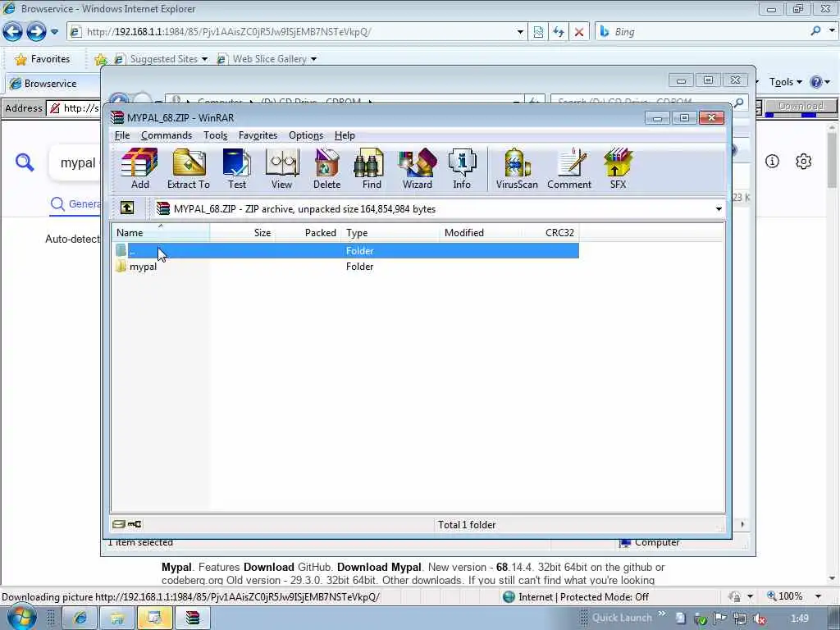This screenshot has width=840, height=630.
Task: Click the Test archive icon
Action: click(x=237, y=168)
